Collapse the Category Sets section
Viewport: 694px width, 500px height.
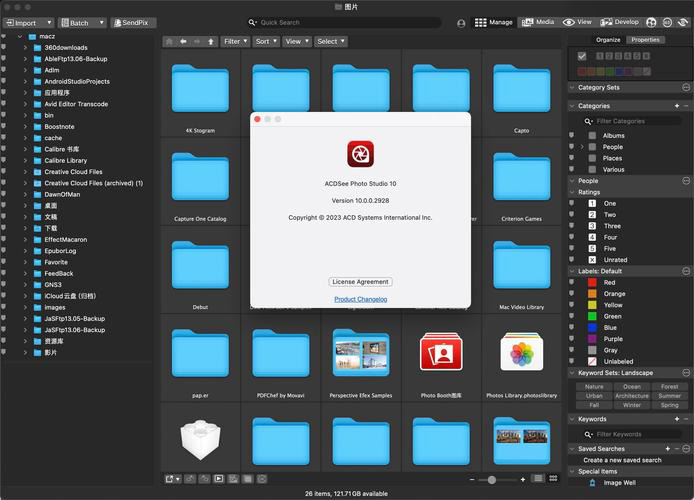[x=572, y=88]
